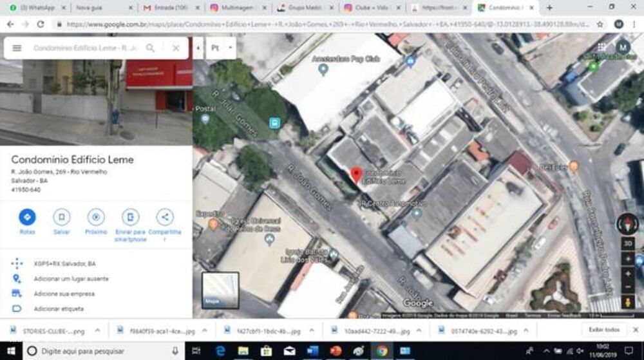
Task: Bookmark this page with the star
Action: [600, 24]
